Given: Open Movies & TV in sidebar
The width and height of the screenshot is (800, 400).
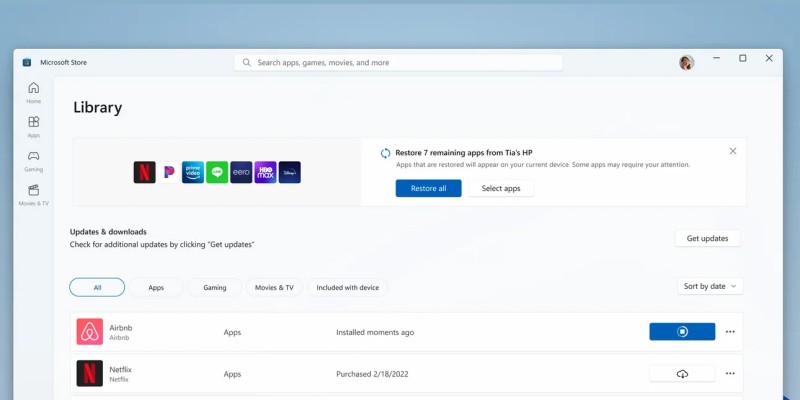Looking at the screenshot, I should 34,195.
